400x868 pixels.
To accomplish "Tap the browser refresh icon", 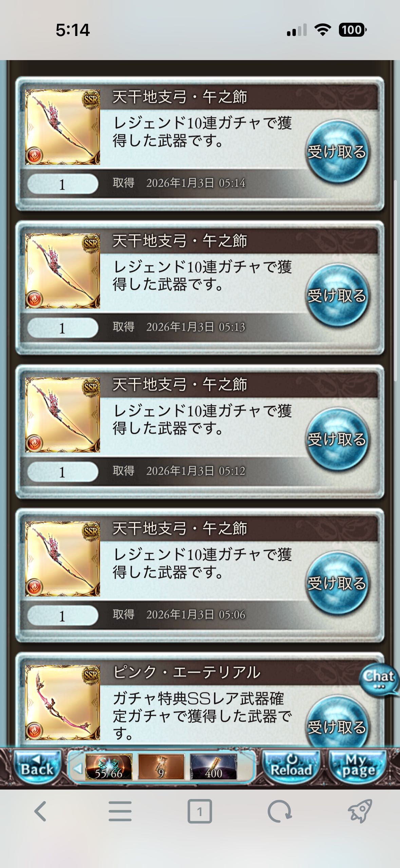I will pyautogui.click(x=280, y=811).
